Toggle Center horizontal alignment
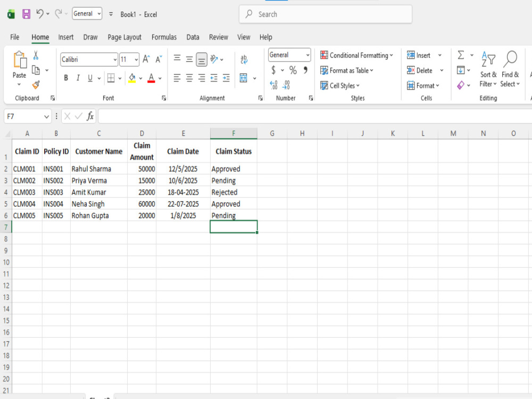The width and height of the screenshot is (532, 399). coord(189,78)
